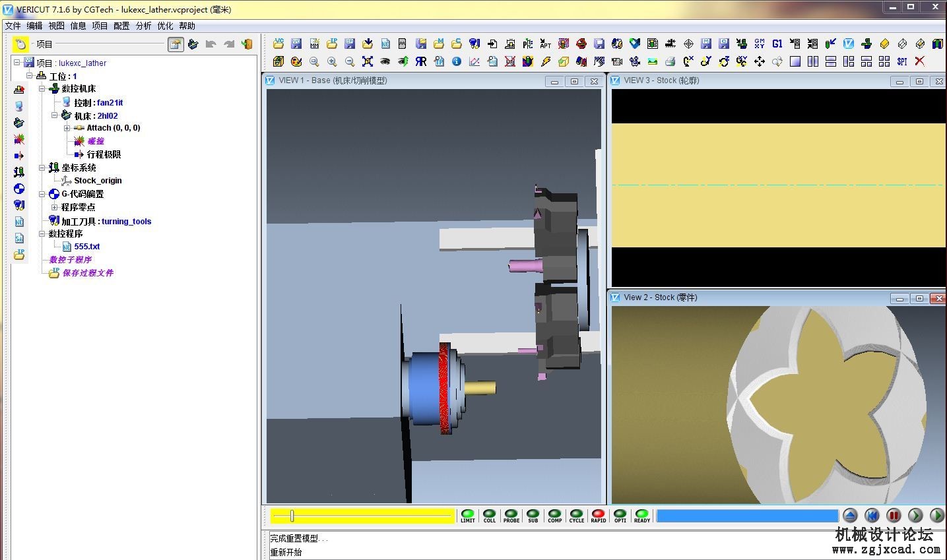Click the zoom in magnifier icon
Screen dimensions: 947x560
332,61
